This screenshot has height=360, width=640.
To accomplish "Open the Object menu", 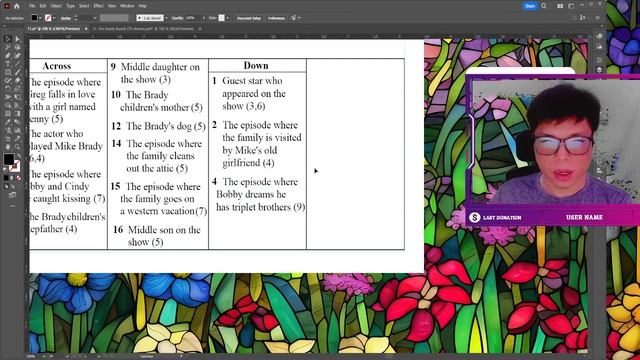I will pyautogui.click(x=56, y=6).
